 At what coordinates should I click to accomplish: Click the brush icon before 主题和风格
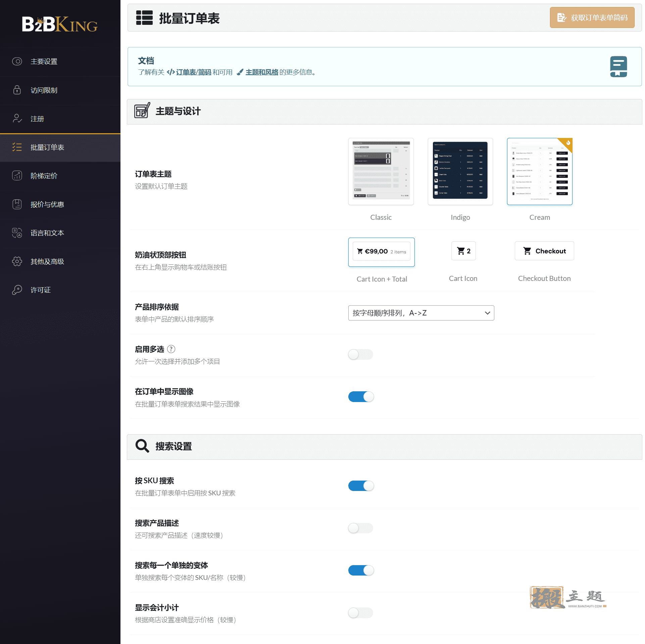(x=240, y=72)
